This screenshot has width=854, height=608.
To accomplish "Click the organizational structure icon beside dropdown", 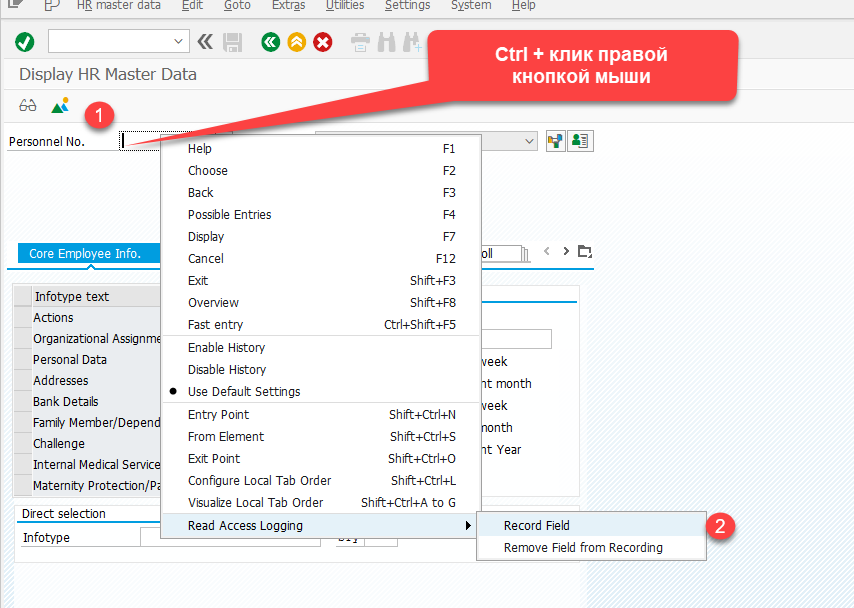I will 556,141.
